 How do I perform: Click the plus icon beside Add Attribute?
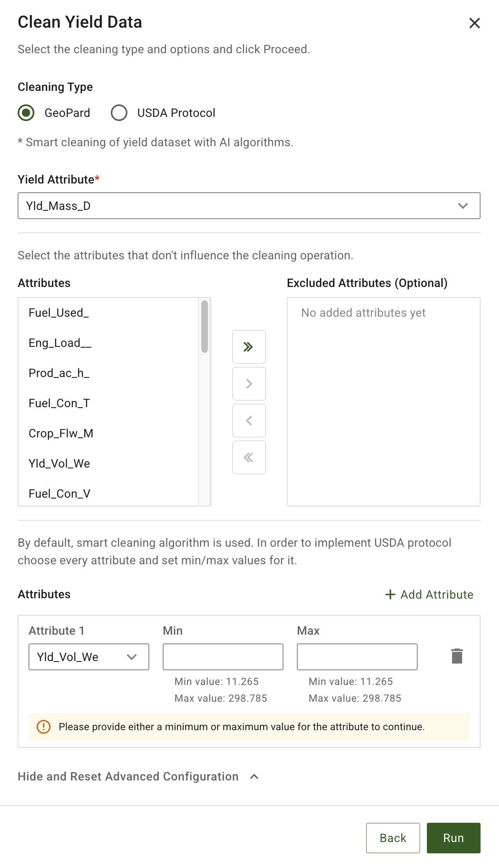[390, 594]
